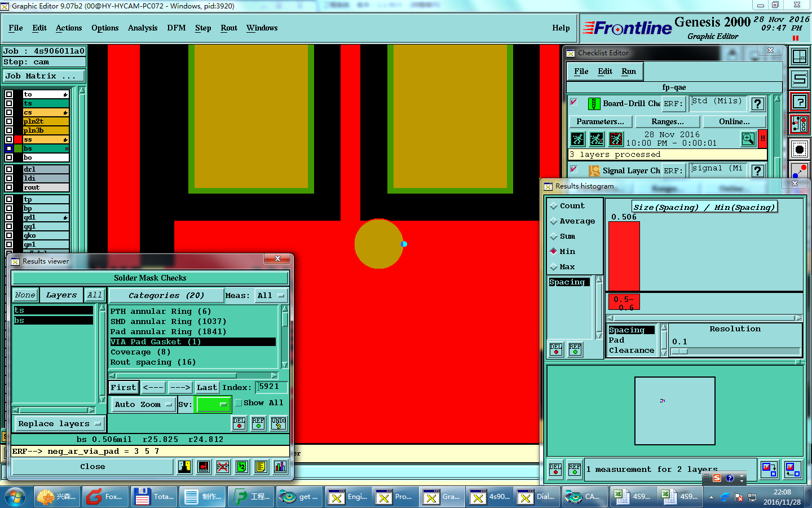This screenshot has height=508, width=812.
Task: Click the first running-man run icon
Action: [577, 139]
